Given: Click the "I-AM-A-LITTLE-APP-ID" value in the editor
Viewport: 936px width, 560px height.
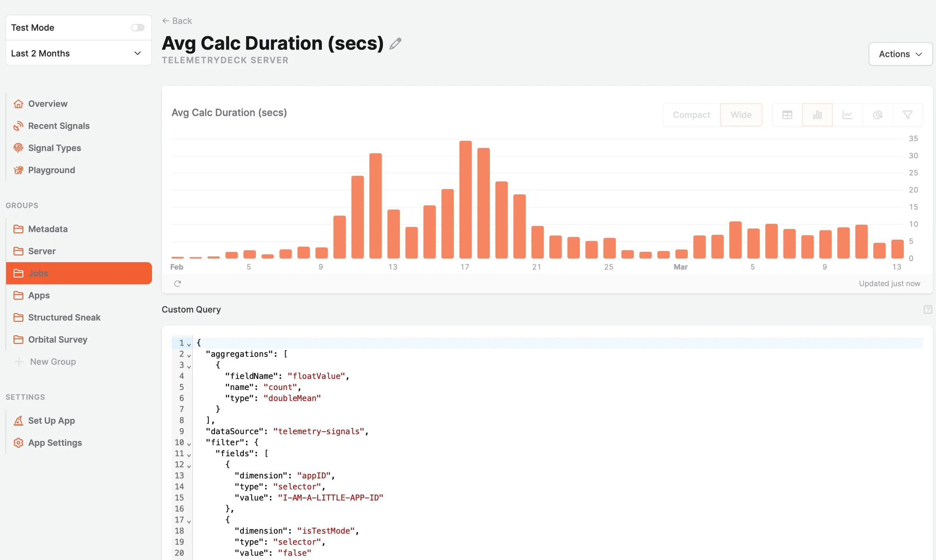Looking at the screenshot, I should (x=331, y=498).
